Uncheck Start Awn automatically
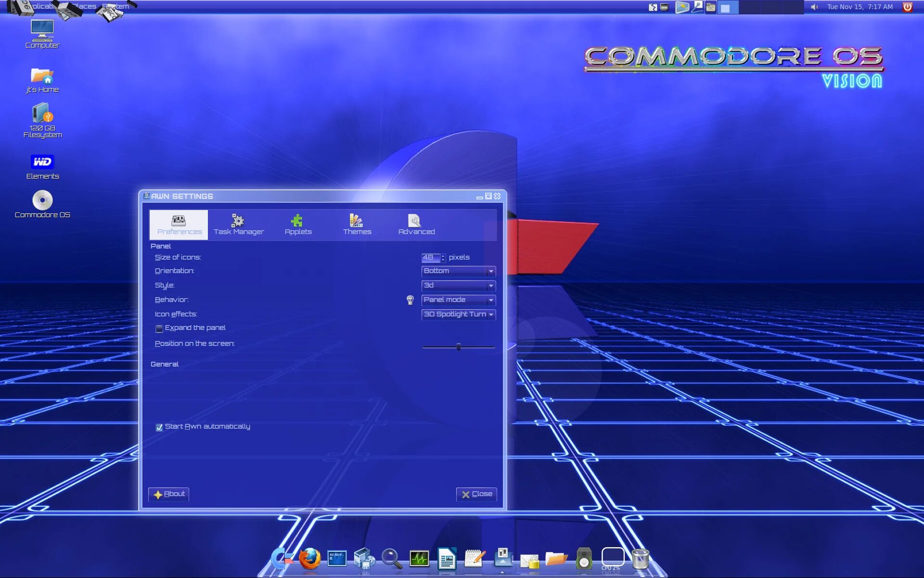The width and height of the screenshot is (924, 578). coord(159,427)
